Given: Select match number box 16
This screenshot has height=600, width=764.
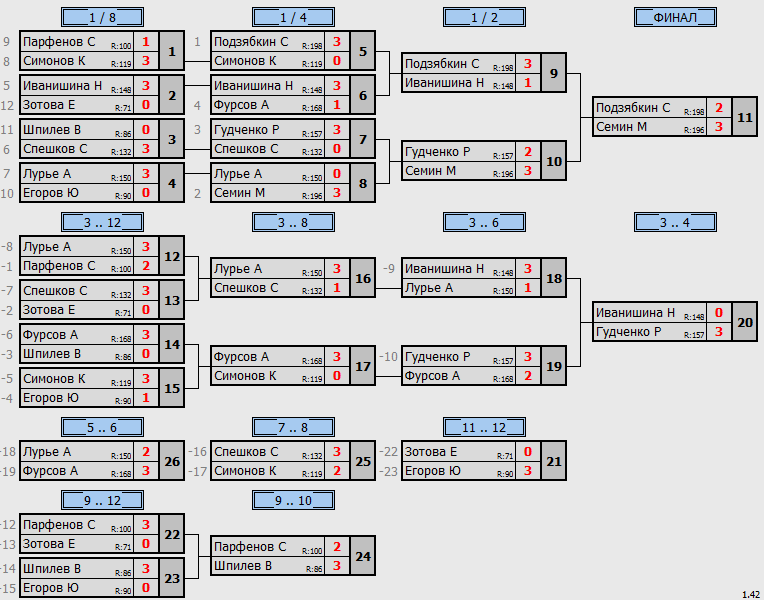Looking at the screenshot, I should (363, 278).
